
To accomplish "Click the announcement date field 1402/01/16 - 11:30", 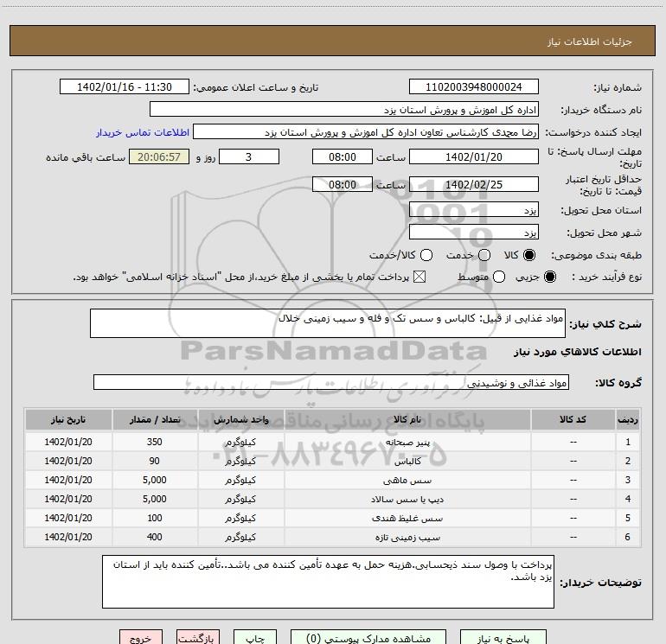I will tap(124, 86).
